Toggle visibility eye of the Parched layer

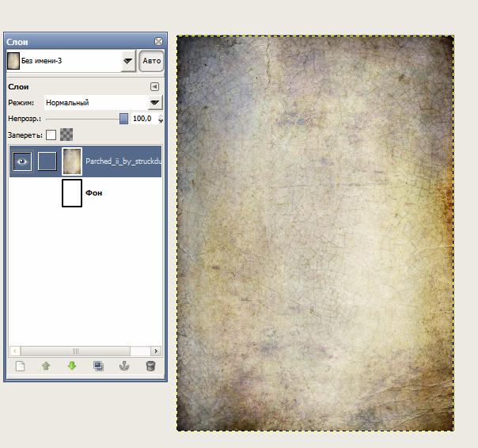coord(22,161)
